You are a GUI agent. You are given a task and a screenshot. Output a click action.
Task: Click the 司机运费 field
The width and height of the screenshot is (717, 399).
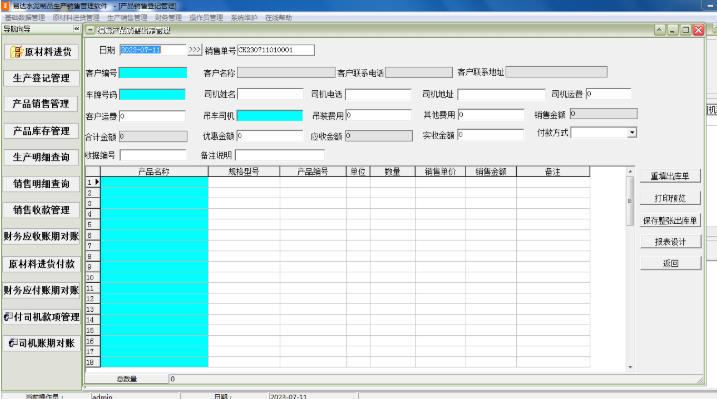pyautogui.click(x=608, y=94)
